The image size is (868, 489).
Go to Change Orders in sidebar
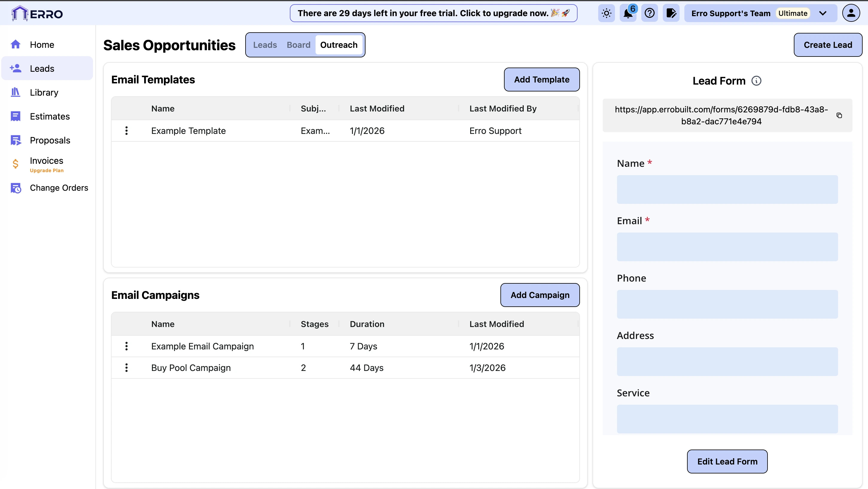click(x=59, y=188)
